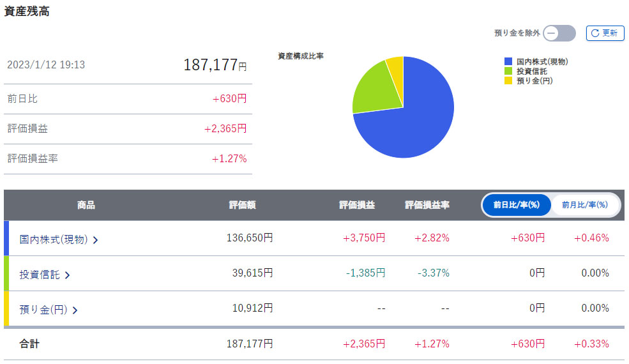This screenshot has width=629, height=364.
Task: Open the 投資信託 product link
Action: tap(40, 275)
